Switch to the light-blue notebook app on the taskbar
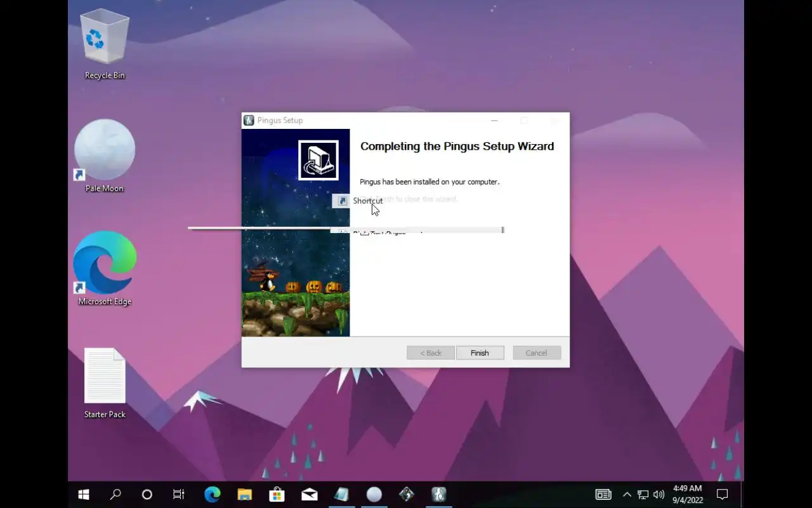Image resolution: width=812 pixels, height=508 pixels. point(342,495)
